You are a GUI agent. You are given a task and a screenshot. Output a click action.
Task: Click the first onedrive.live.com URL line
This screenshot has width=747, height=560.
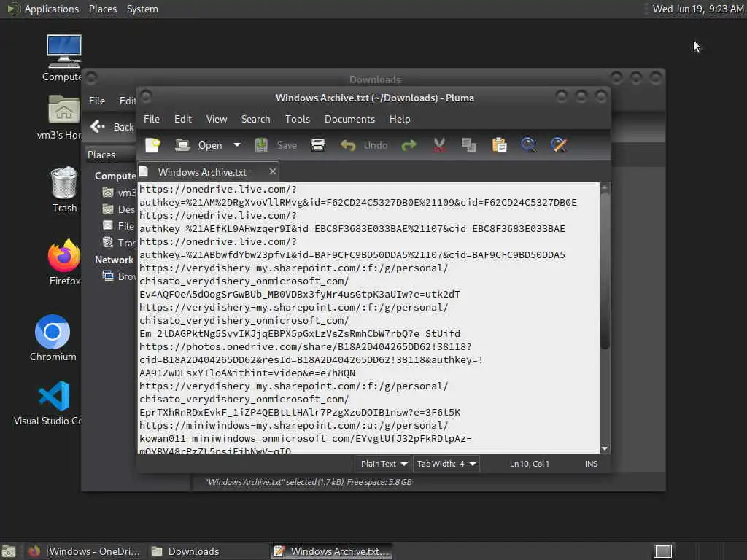point(217,189)
